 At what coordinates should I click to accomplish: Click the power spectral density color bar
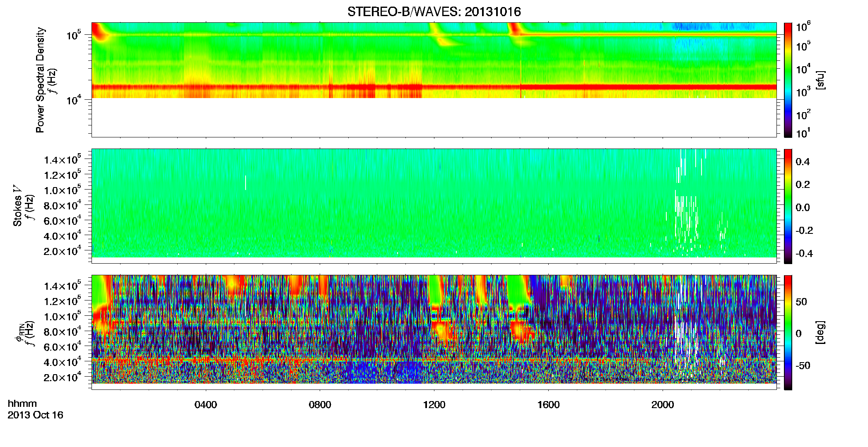pyautogui.click(x=788, y=80)
